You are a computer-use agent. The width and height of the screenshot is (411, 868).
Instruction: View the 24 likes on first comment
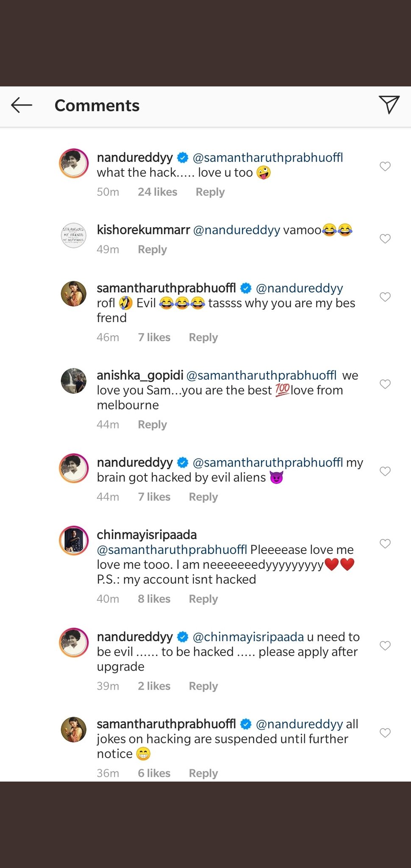[x=157, y=192]
